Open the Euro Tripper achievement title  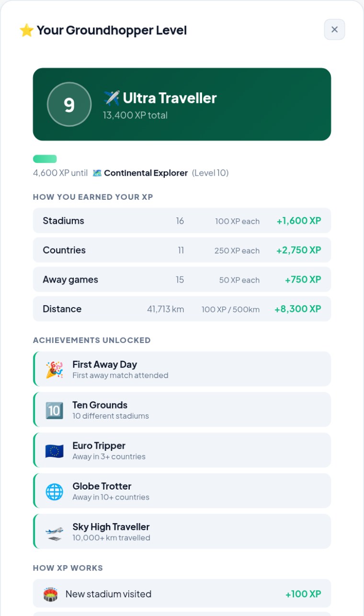pyautogui.click(x=99, y=446)
